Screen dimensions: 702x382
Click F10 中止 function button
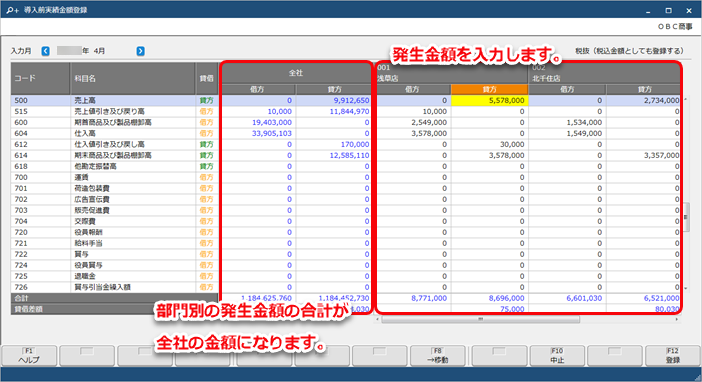pyautogui.click(x=557, y=356)
